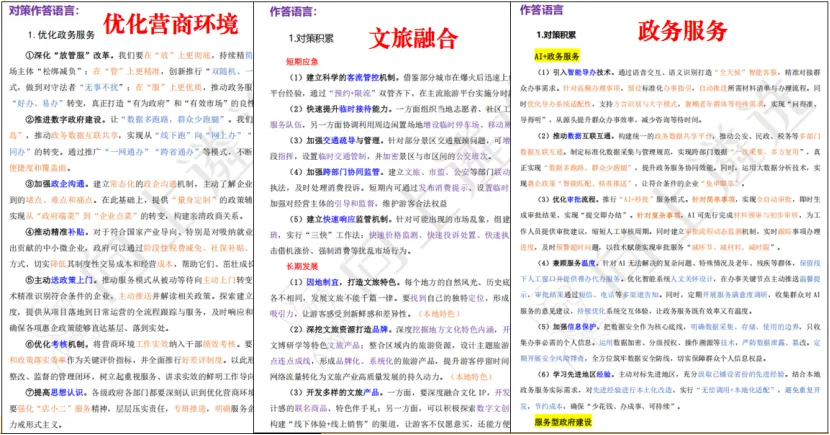Select the subheading '1. 优化政务服务'

coord(61,35)
